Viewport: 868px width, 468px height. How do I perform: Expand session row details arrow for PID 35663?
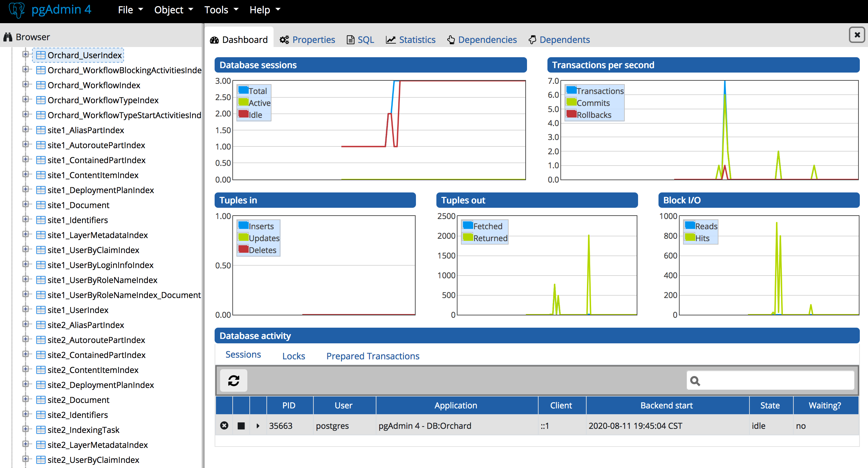[258, 426]
